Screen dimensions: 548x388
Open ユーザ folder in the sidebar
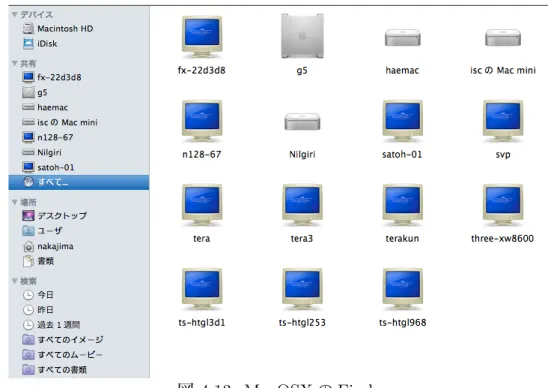79,231
